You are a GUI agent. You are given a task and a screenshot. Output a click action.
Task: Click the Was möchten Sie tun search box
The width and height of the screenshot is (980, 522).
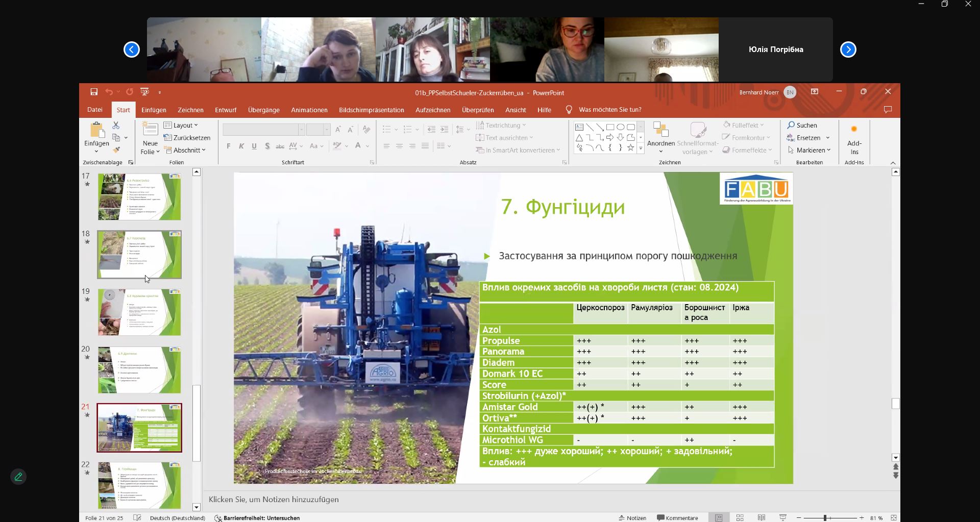pos(610,110)
